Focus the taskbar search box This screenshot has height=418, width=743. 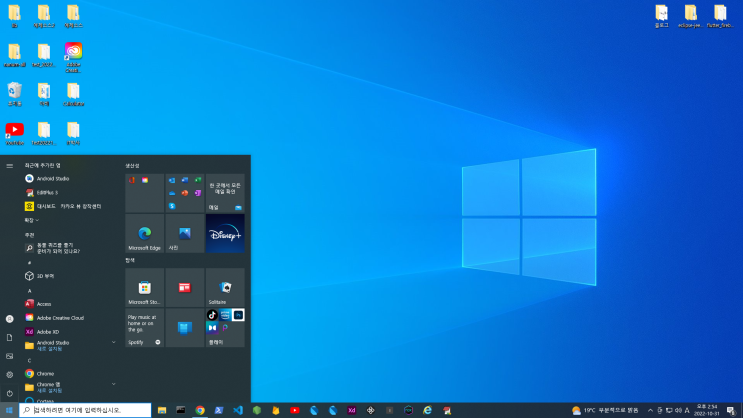click(85, 410)
